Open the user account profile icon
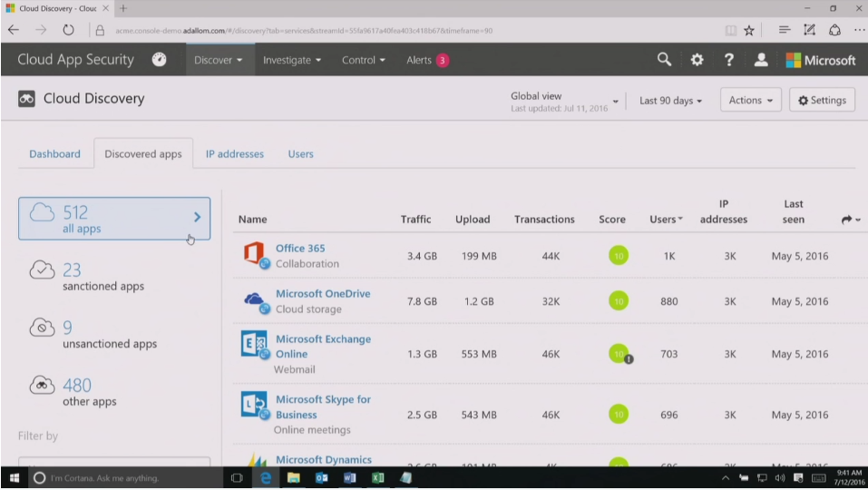 761,60
